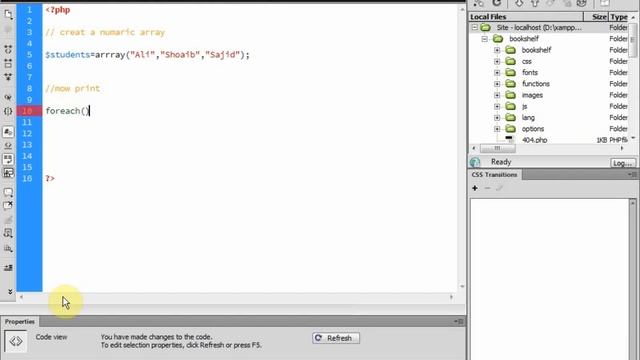Click the Collapse Full Tag icon
Image resolution: width=640 pixels, height=360 pixels.
(8, 49)
